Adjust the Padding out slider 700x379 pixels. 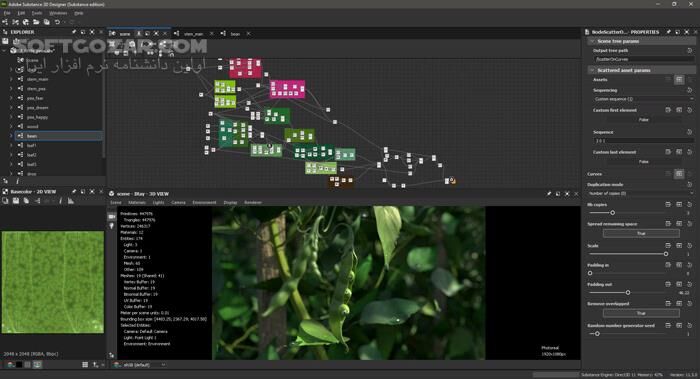[x=628, y=292]
